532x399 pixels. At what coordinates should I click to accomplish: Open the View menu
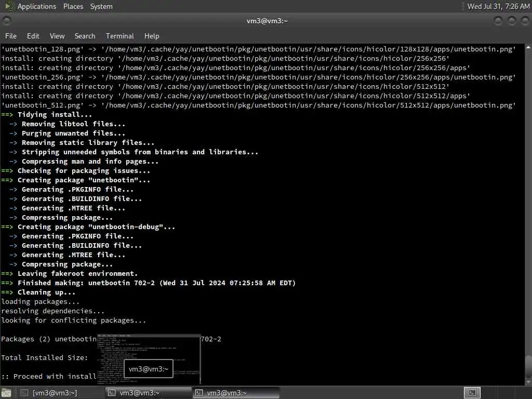tap(57, 36)
